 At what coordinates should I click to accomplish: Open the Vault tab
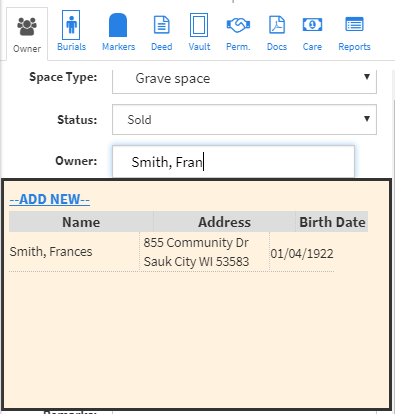pos(199,32)
